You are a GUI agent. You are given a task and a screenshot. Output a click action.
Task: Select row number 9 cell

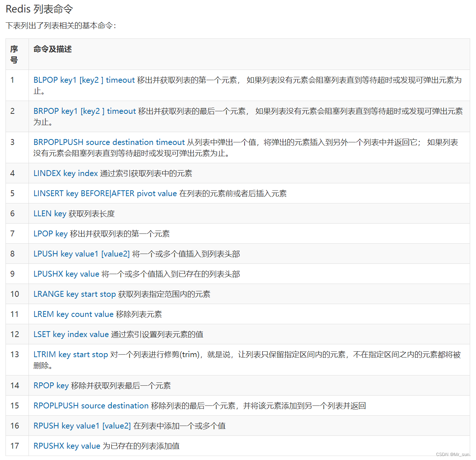[17, 274]
